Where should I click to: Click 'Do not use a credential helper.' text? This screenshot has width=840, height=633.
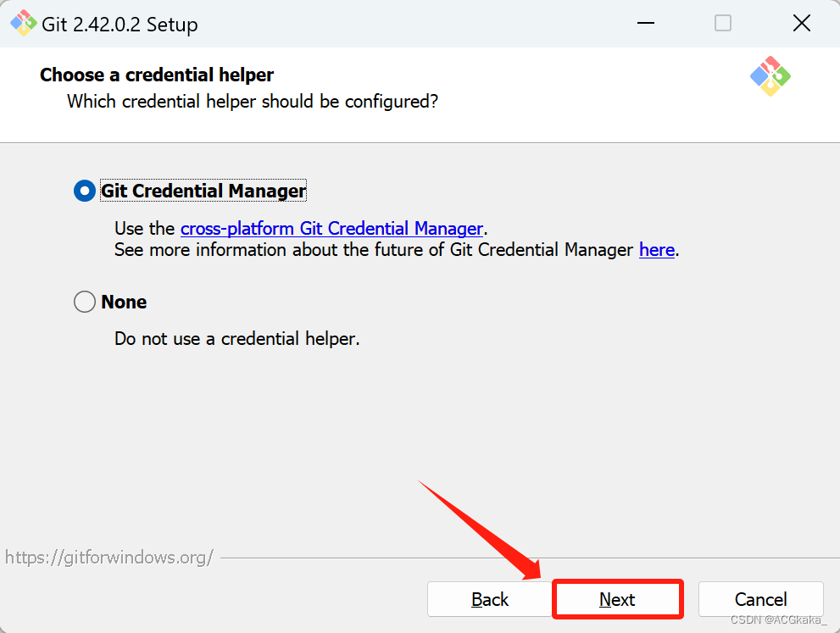(x=236, y=339)
